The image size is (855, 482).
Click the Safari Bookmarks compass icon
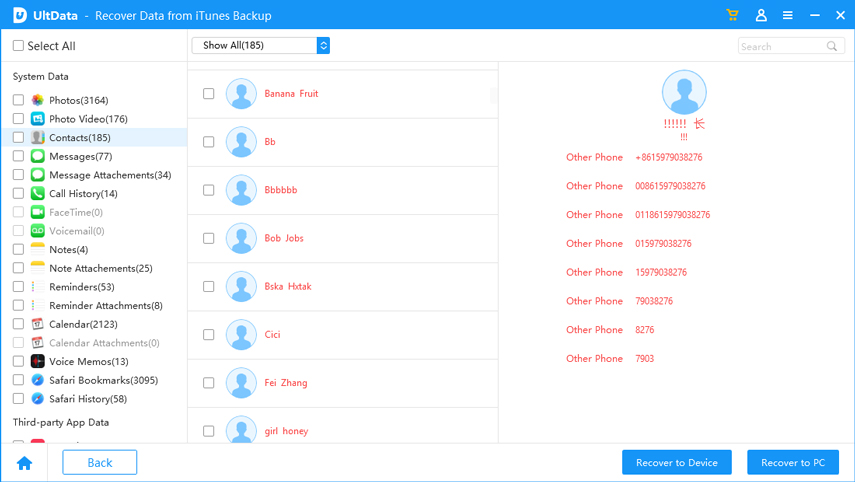coord(37,380)
